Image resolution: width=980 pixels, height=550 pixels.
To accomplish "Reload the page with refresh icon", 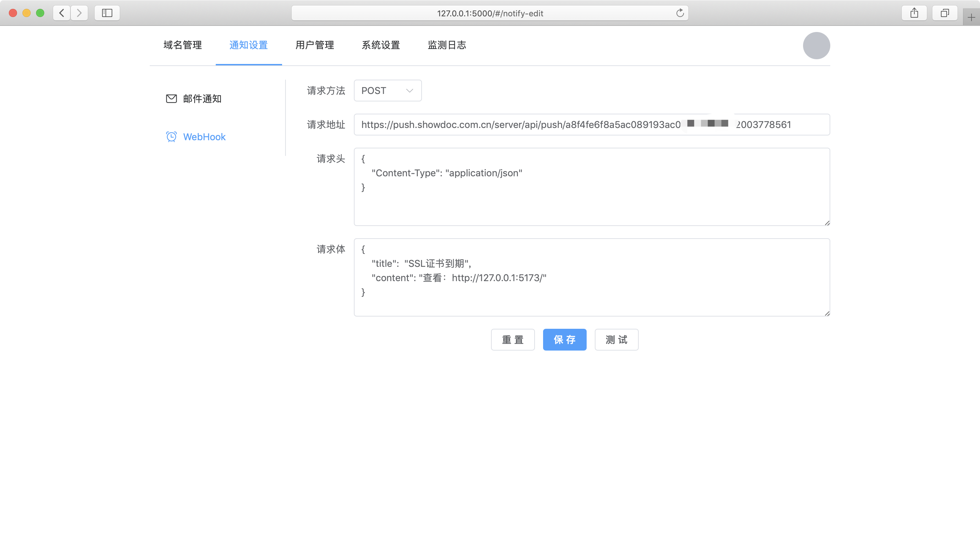I will click(x=680, y=13).
